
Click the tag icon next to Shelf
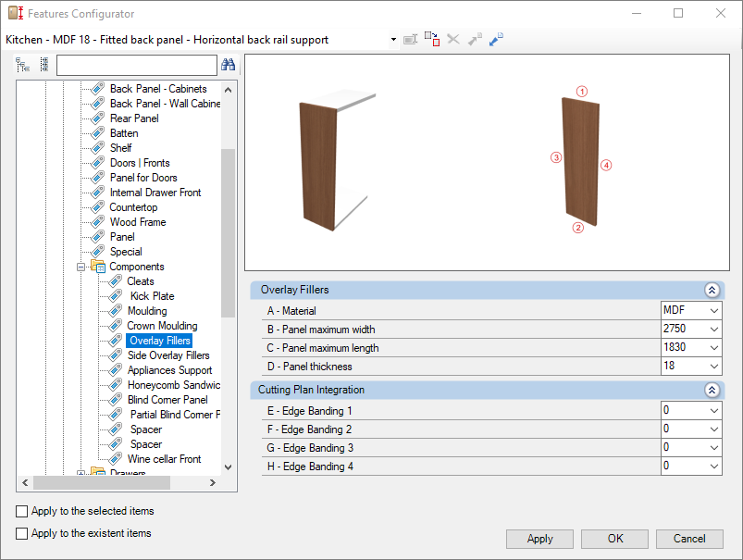[x=97, y=147]
